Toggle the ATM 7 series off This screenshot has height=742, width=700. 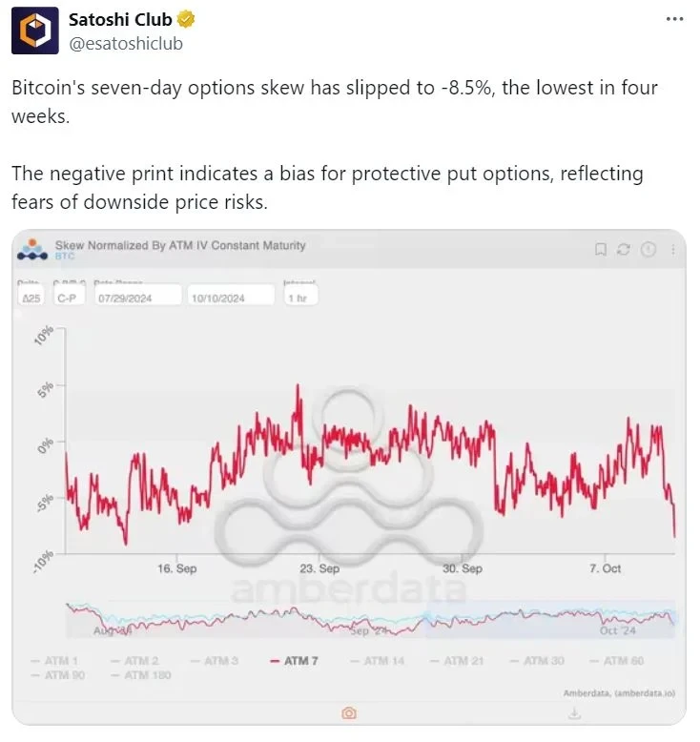coord(294,660)
